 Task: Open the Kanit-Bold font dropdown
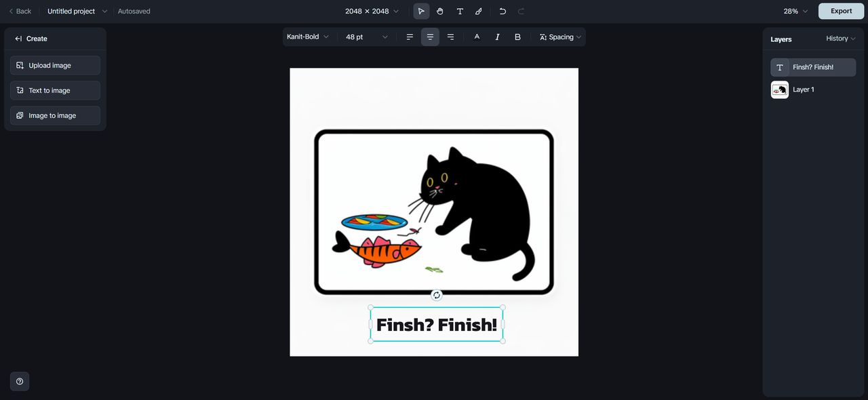pyautogui.click(x=308, y=37)
